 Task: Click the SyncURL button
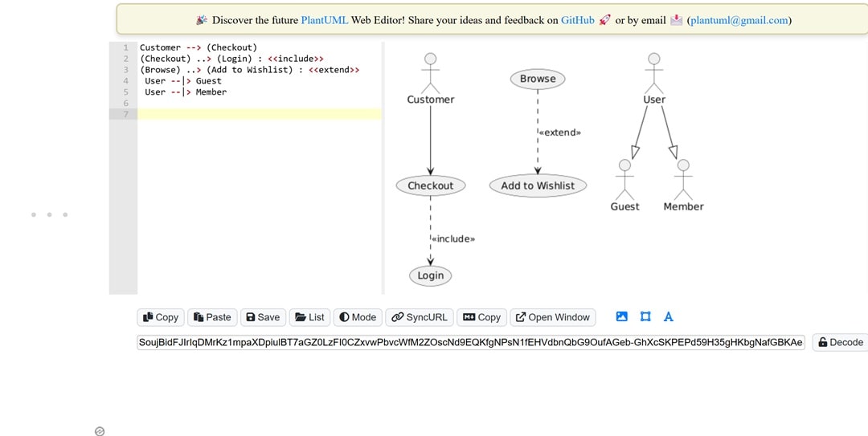pyautogui.click(x=419, y=317)
